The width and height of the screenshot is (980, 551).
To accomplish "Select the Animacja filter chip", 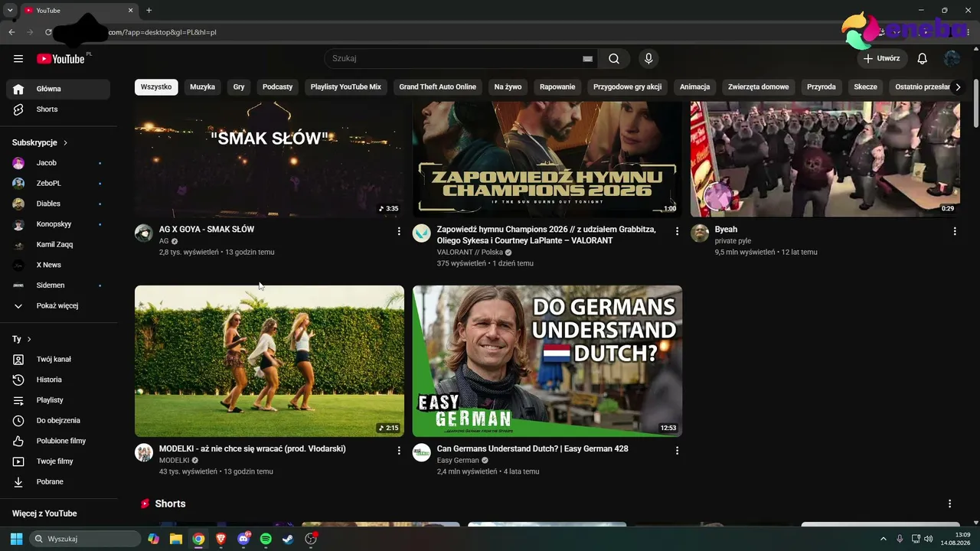I will 694,87.
